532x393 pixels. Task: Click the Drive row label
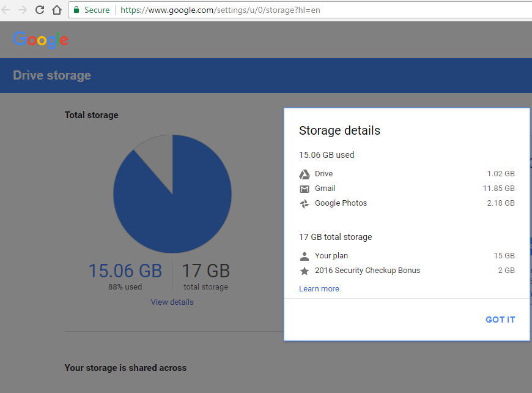tap(323, 174)
